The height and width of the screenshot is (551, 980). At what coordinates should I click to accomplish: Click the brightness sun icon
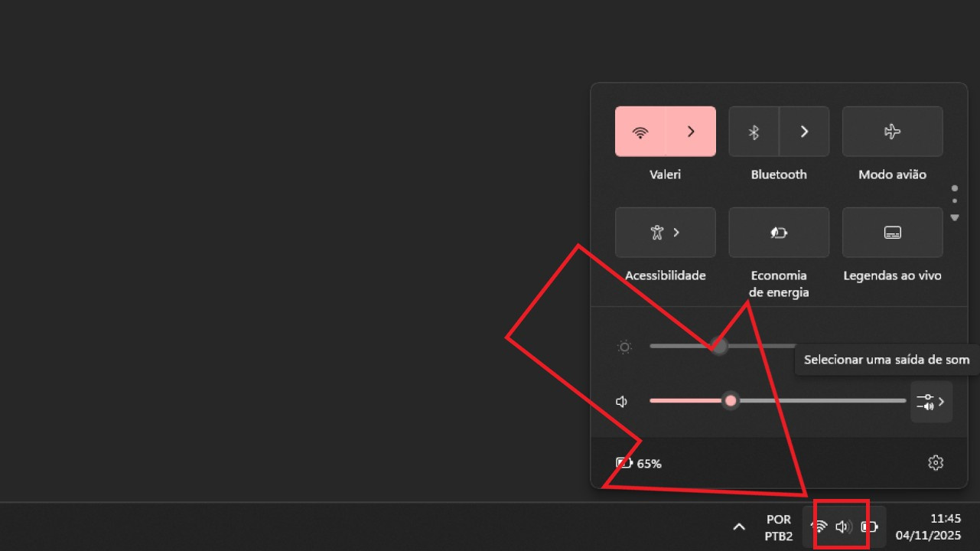[x=624, y=347]
